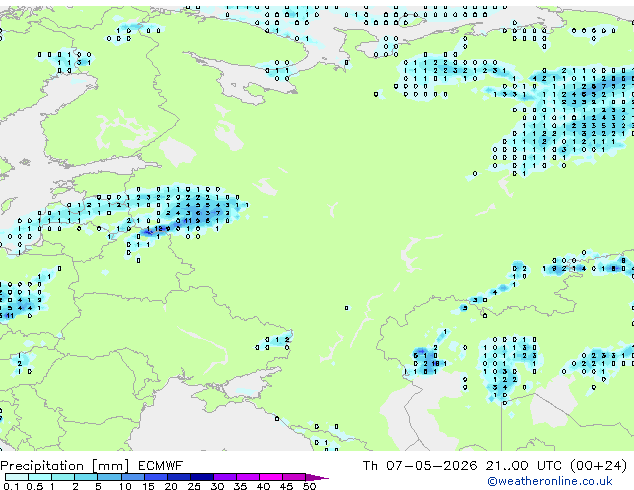The width and height of the screenshot is (634, 490).
Task: Click the 45–50 mm legend color swatch
Action: (294, 477)
